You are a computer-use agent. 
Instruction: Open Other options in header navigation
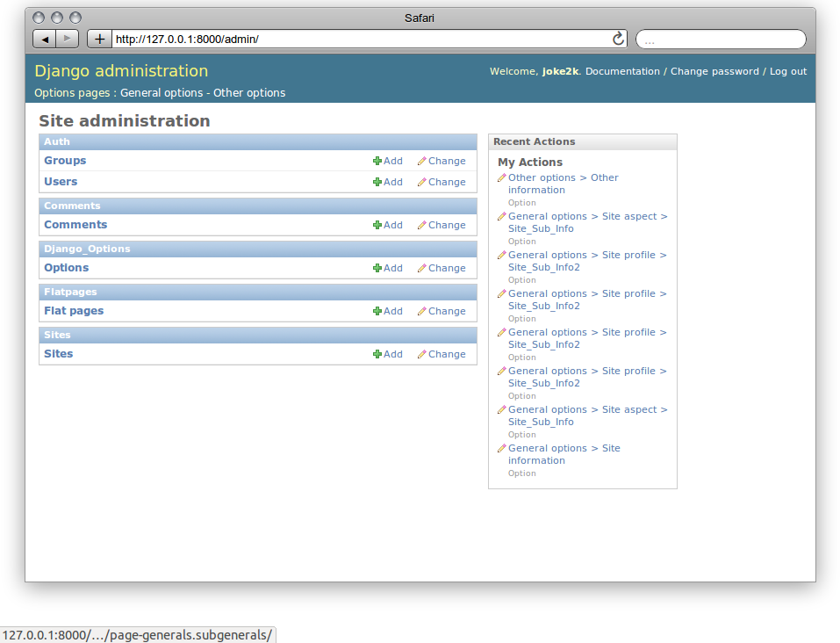click(x=249, y=93)
